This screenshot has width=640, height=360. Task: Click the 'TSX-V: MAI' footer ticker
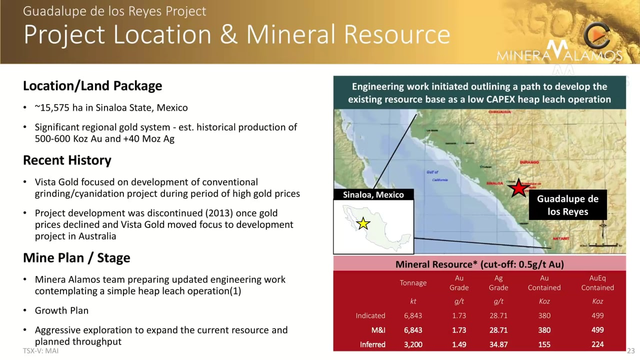[40, 351]
